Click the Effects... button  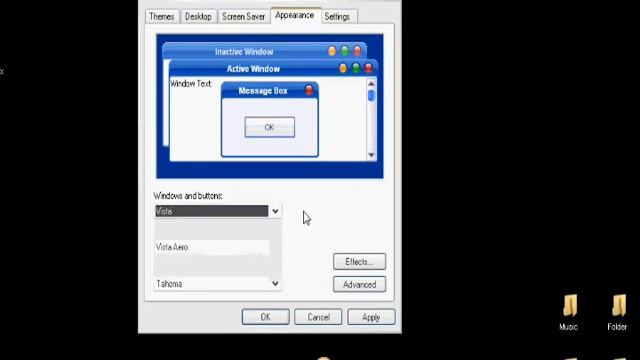point(359,262)
